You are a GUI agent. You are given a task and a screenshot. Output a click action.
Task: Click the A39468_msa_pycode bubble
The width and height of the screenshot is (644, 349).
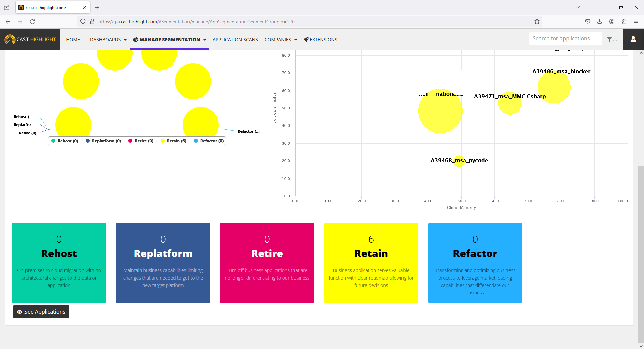click(459, 161)
